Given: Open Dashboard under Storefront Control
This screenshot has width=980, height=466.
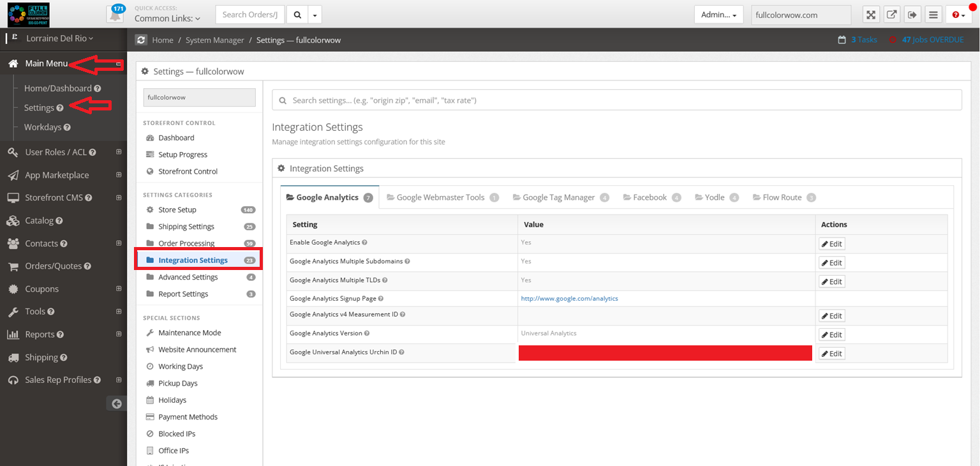Looking at the screenshot, I should [176, 138].
